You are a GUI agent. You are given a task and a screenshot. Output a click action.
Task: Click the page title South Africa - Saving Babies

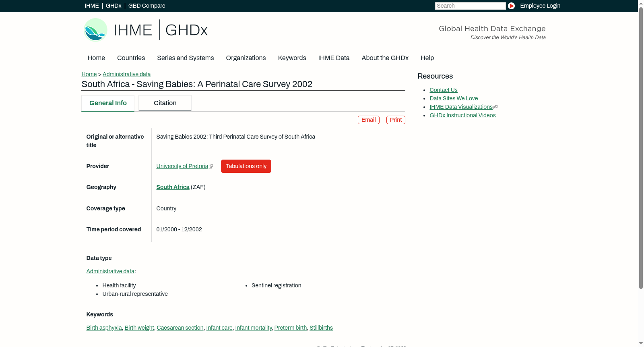pyautogui.click(x=197, y=84)
